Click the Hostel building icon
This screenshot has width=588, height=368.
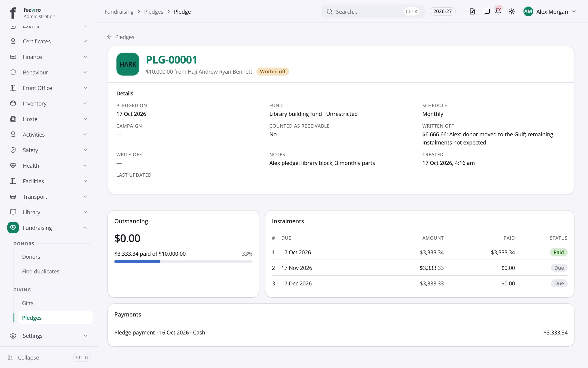(x=13, y=119)
